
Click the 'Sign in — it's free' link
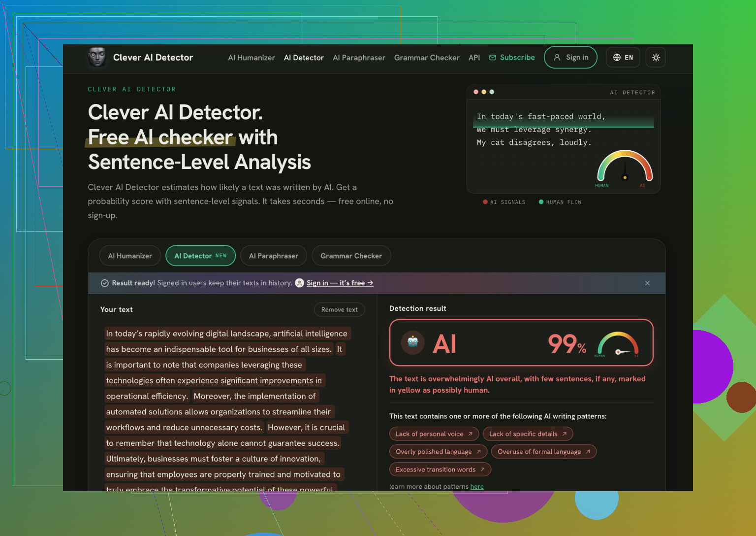click(x=340, y=283)
